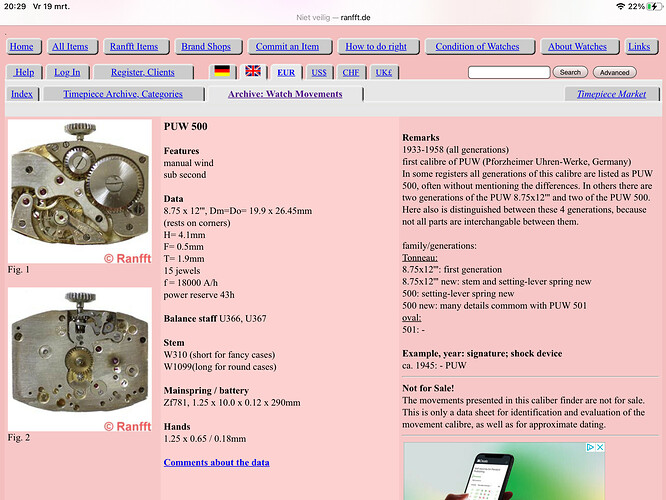Open All Items menu link
This screenshot has width=666, height=500.
pyautogui.click(x=70, y=47)
